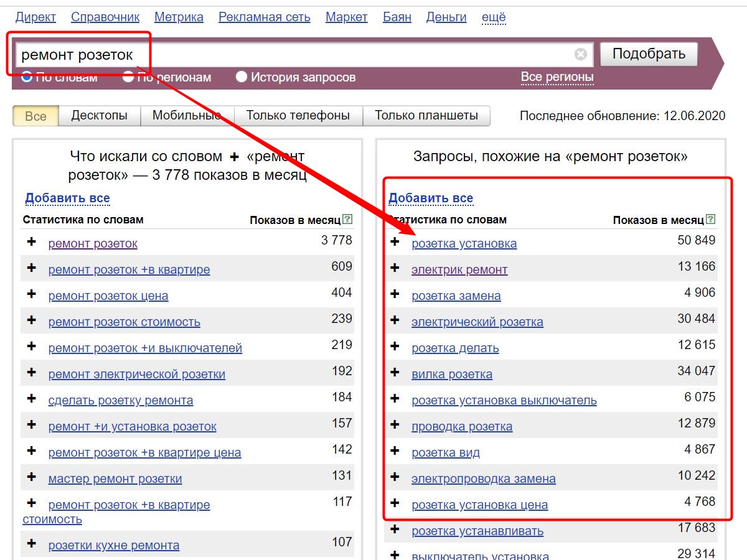Screen dimensions: 747x560
Task: Add 'ремонт электрической розетки' plus icon
Action: 32,373
